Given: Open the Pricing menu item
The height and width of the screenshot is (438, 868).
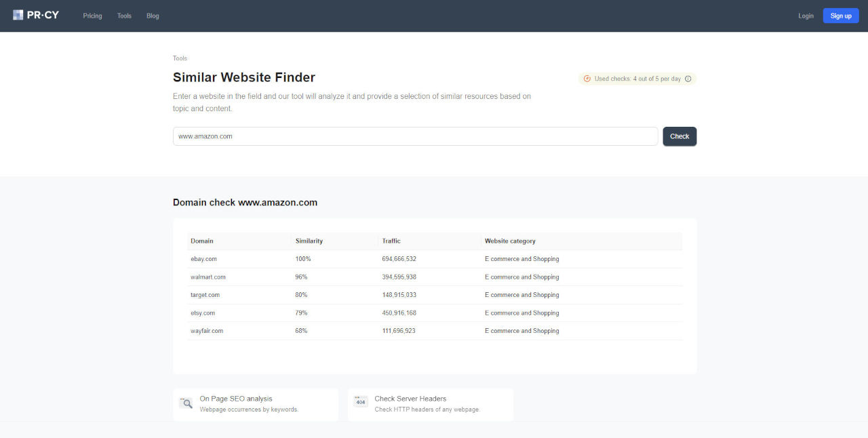Looking at the screenshot, I should [x=92, y=16].
